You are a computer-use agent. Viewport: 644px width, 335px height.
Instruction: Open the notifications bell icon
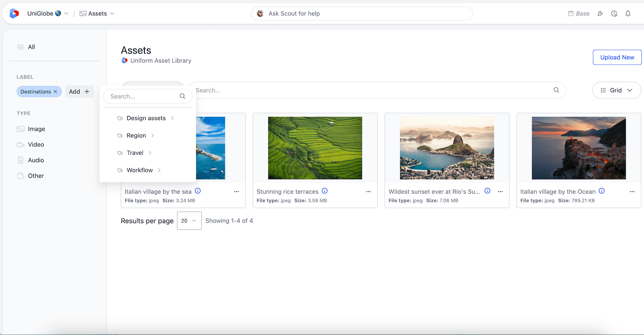pos(628,13)
